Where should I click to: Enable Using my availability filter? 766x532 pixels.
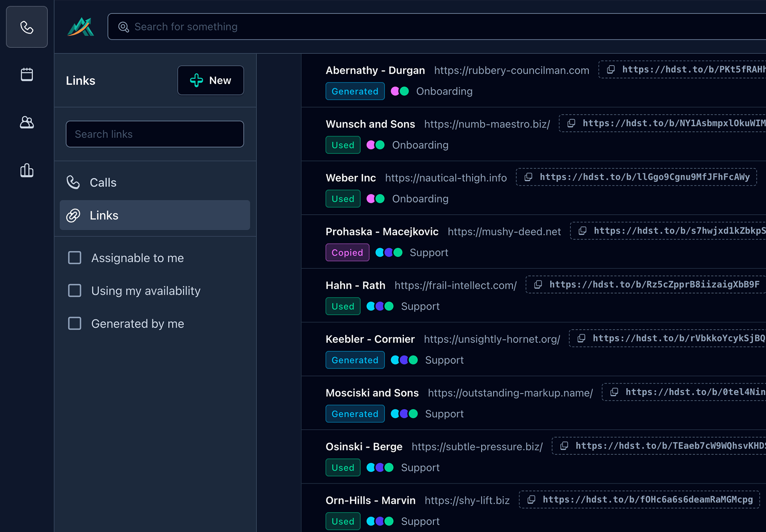[x=75, y=291]
